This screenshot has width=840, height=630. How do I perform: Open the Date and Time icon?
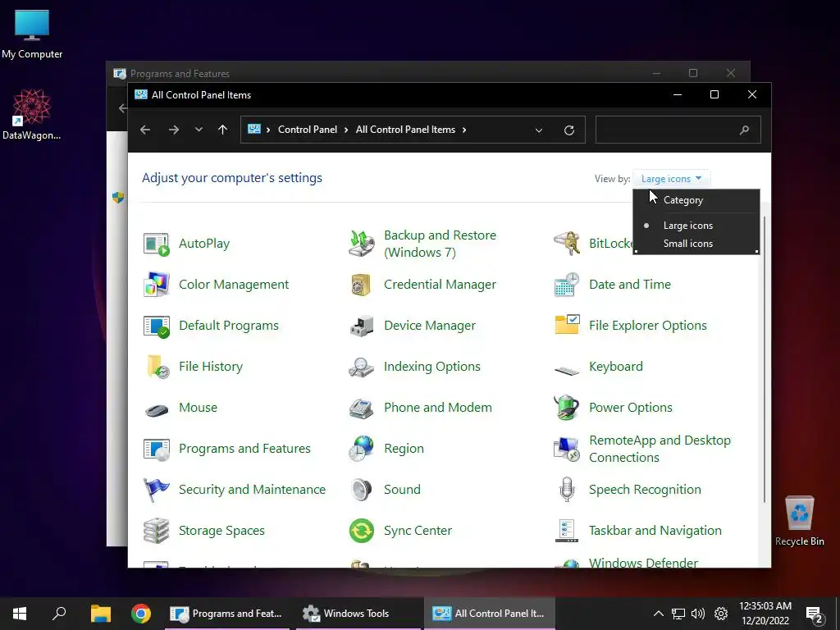coord(567,285)
